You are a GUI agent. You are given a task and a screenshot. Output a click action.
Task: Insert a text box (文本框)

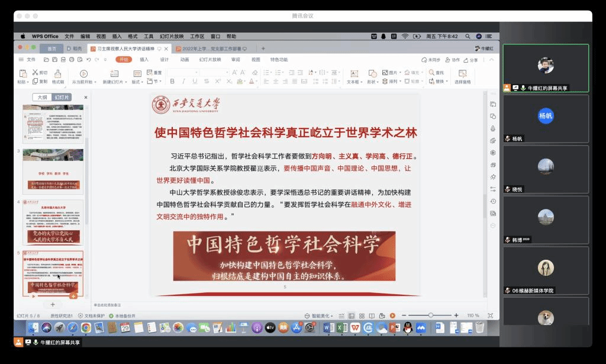[353, 73]
